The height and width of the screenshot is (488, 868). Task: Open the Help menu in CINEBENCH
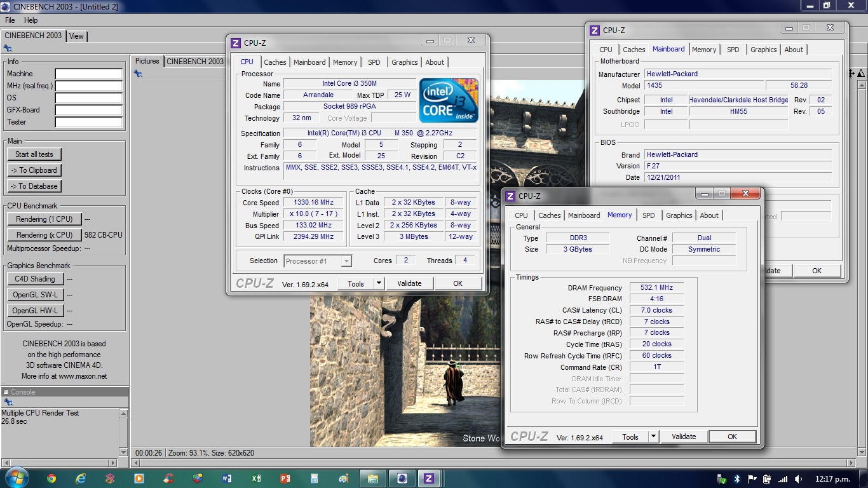point(31,20)
